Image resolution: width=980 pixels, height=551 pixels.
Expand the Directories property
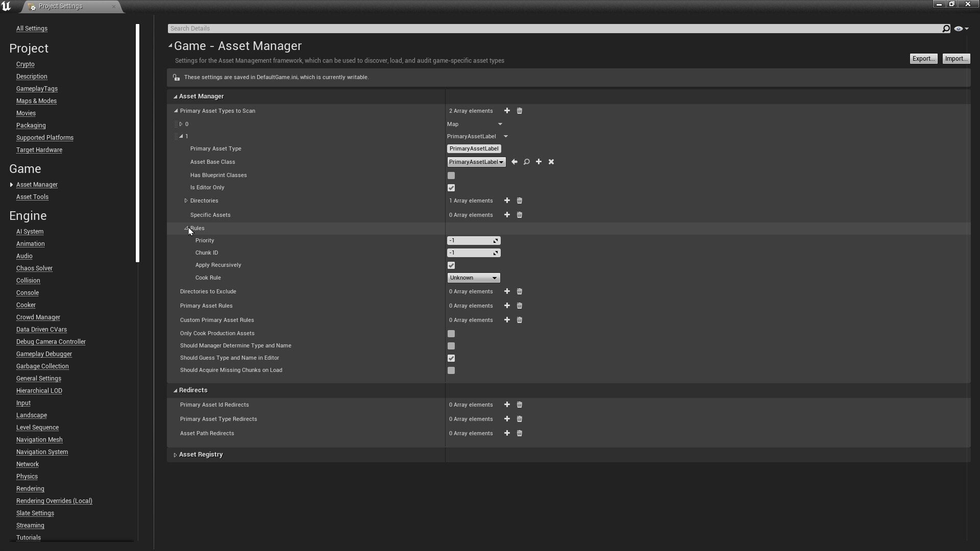click(186, 201)
